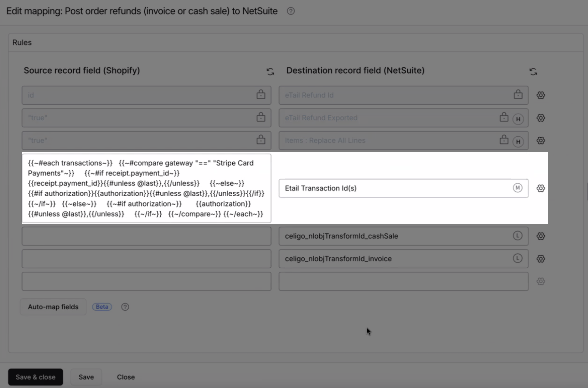The width and height of the screenshot is (588, 388).
Task: Click the Close button
Action: pos(126,377)
